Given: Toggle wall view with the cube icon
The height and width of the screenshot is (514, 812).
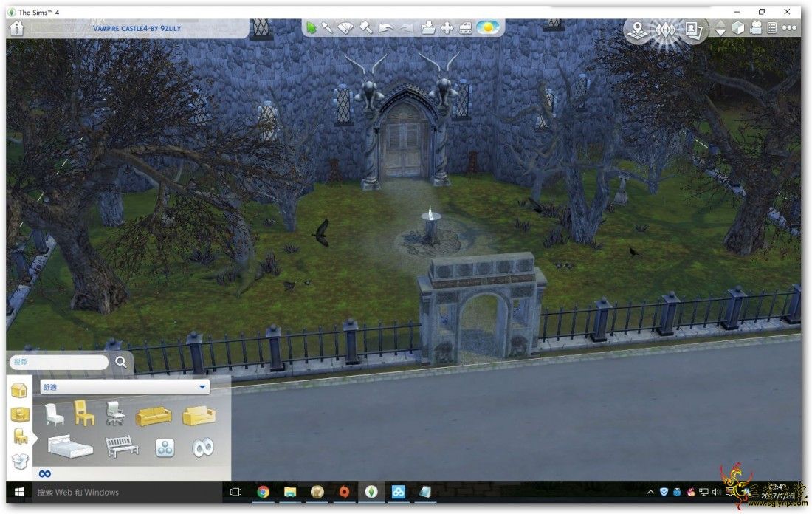Looking at the screenshot, I should coord(738,28).
